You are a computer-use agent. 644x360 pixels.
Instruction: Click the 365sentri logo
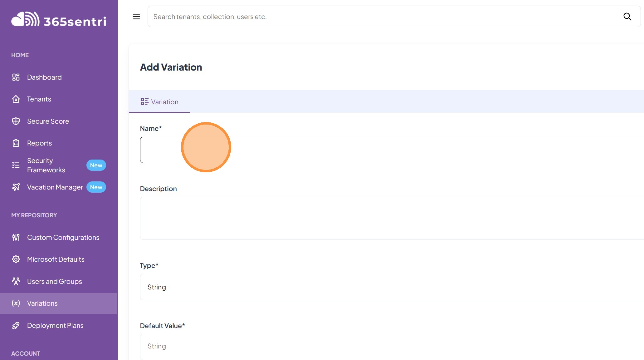[x=59, y=20]
